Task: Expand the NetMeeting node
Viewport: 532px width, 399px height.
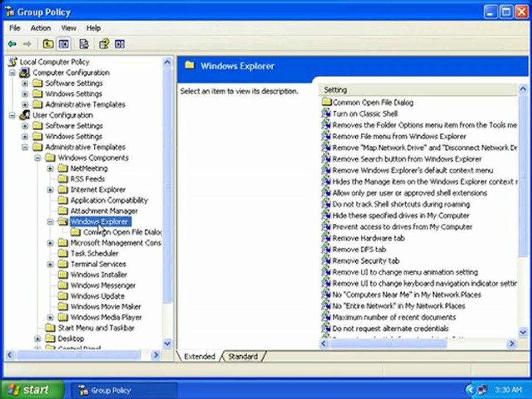Action: point(50,168)
